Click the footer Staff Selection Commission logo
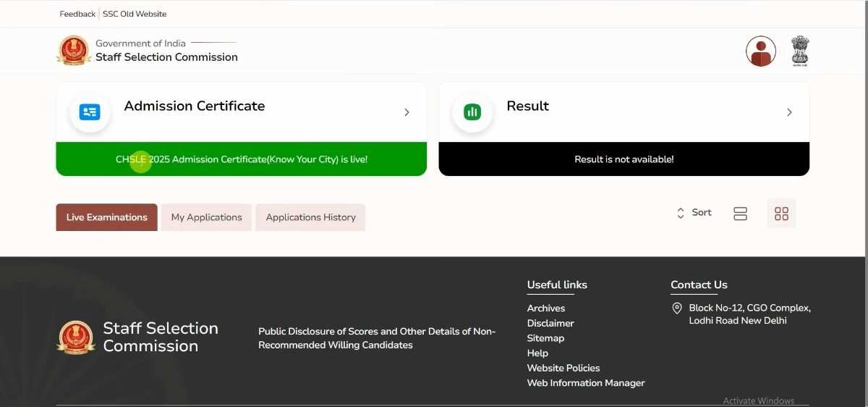The image size is (868, 407). point(76,337)
